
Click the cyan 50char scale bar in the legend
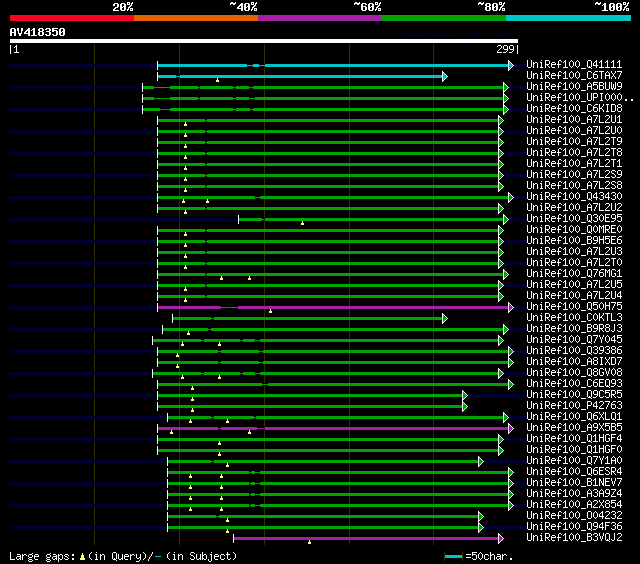pos(453,557)
